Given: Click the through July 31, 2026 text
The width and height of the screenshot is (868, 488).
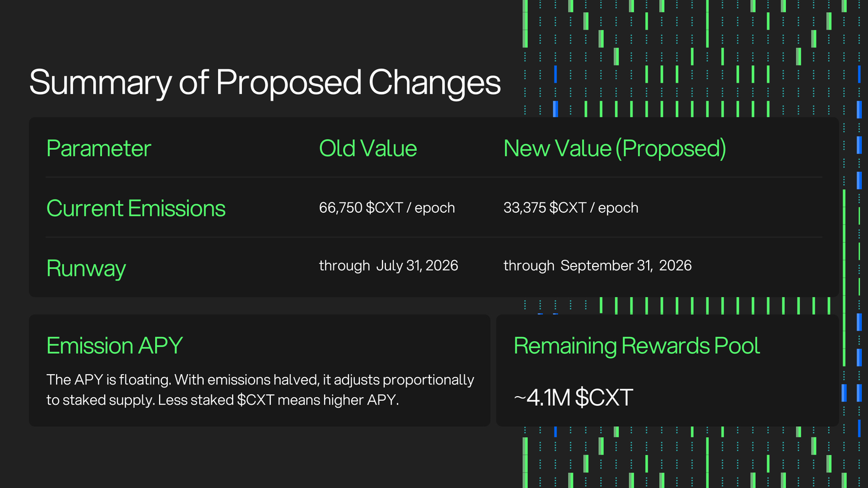Looking at the screenshot, I should tap(388, 265).
